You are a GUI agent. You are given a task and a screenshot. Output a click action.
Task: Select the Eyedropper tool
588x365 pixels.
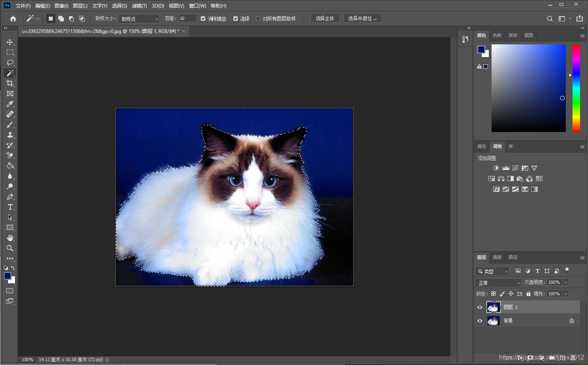coord(10,104)
